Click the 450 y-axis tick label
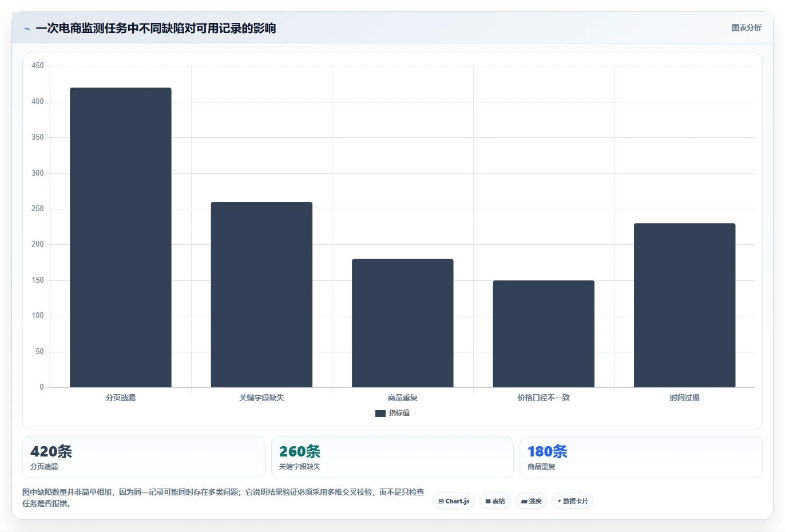The width and height of the screenshot is (785, 532). [37, 66]
